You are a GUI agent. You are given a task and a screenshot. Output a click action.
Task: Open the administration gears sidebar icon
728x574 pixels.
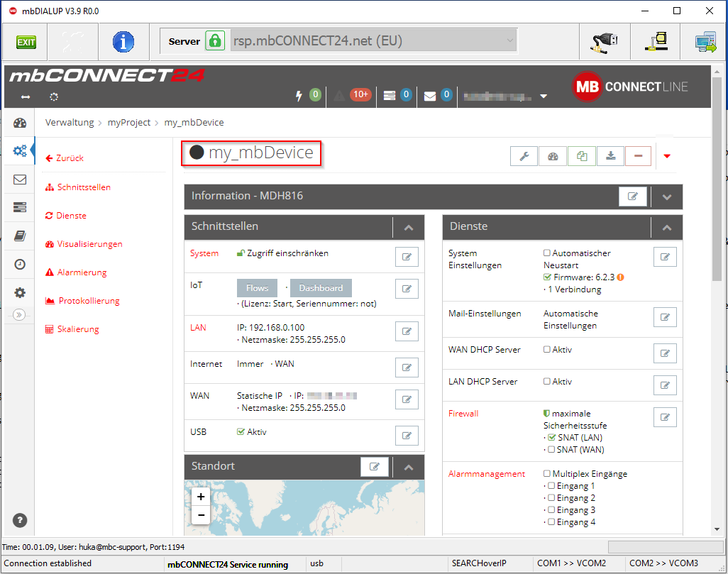click(x=20, y=150)
